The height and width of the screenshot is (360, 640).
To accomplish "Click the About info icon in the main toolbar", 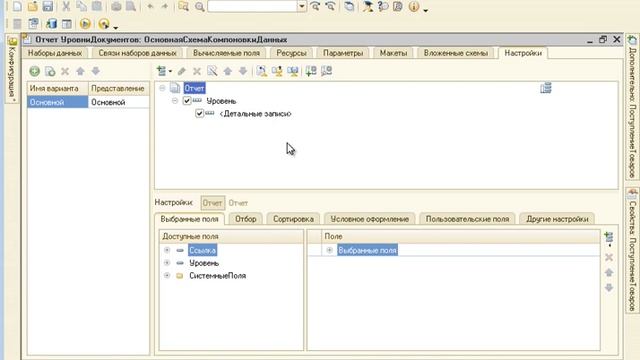I will [413, 6].
